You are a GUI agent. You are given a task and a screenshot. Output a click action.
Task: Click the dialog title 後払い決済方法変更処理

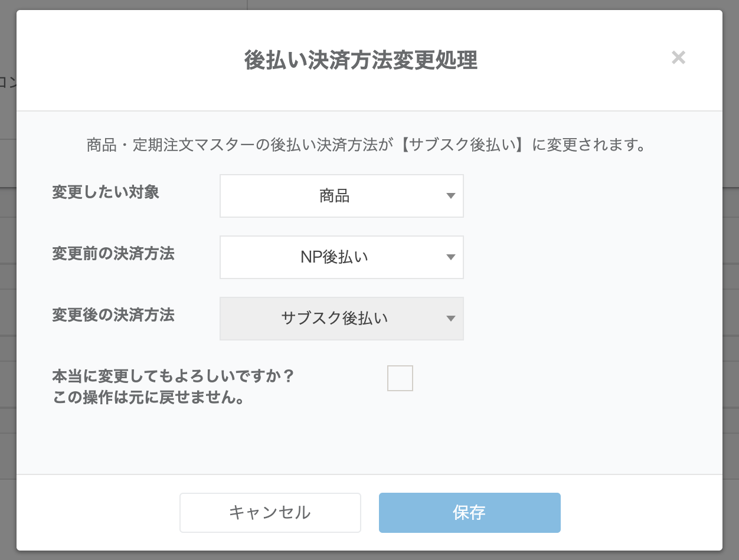tap(361, 61)
